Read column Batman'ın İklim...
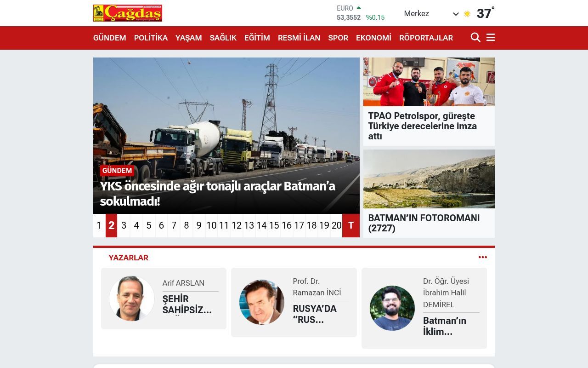This screenshot has height=368, width=588. (445, 326)
